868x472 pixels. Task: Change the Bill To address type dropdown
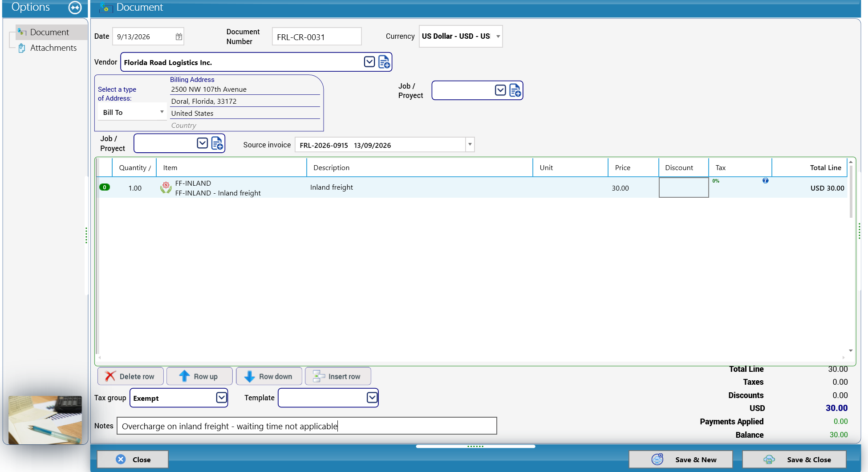coord(132,112)
